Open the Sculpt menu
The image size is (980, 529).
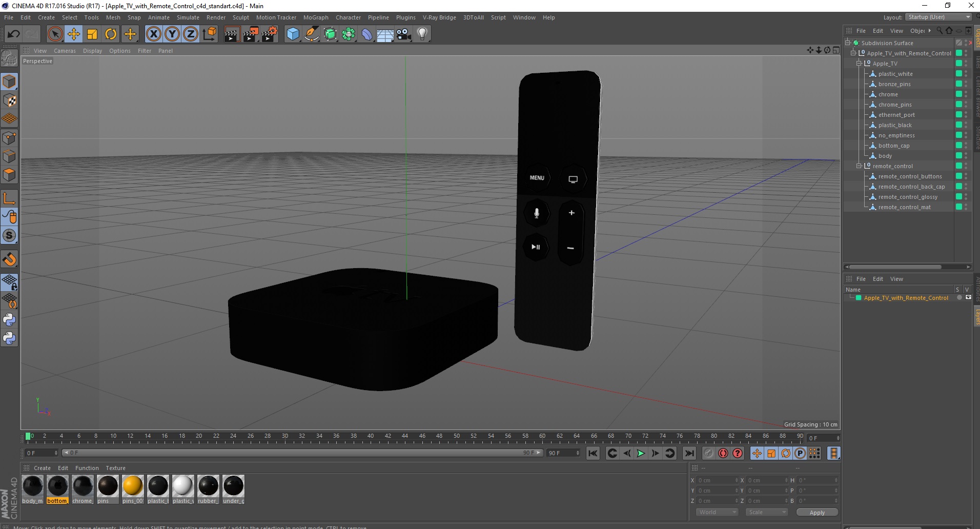click(240, 17)
